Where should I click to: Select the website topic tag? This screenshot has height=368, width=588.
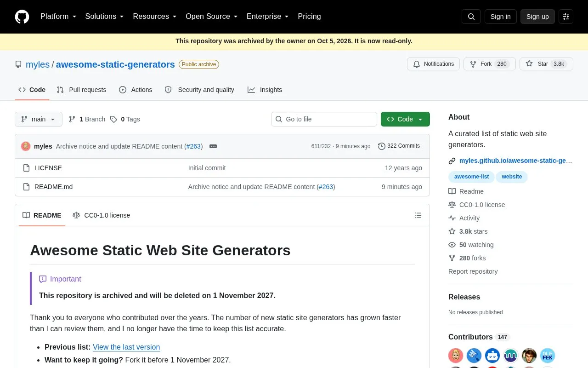[x=512, y=177]
